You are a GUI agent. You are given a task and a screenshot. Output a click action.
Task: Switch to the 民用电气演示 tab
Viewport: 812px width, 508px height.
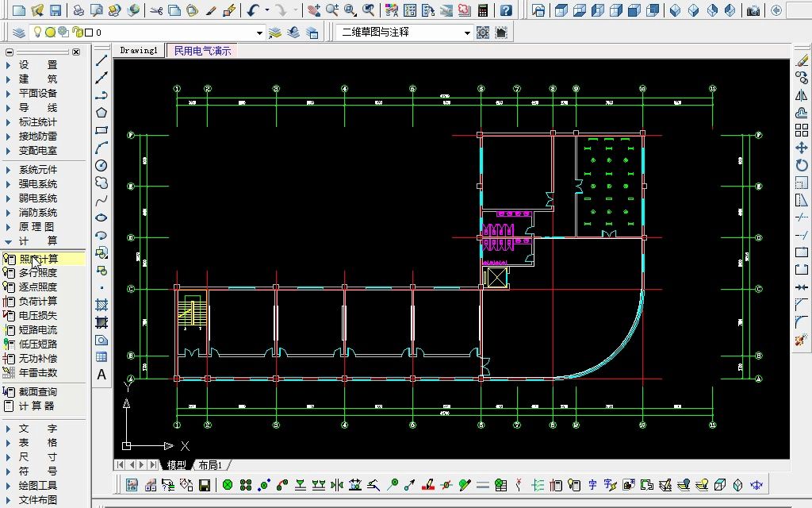pyautogui.click(x=202, y=50)
